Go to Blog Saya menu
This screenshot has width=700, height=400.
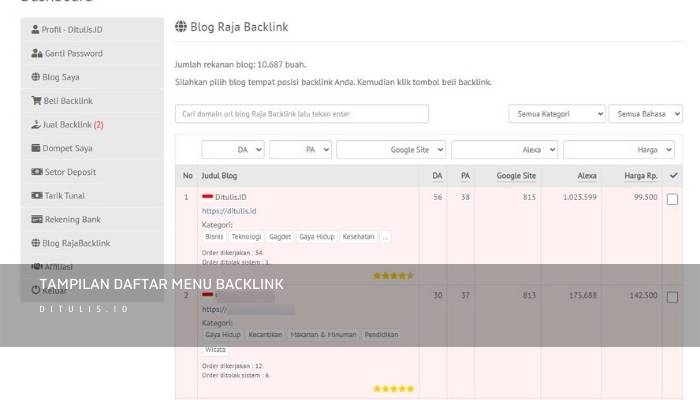point(92,77)
